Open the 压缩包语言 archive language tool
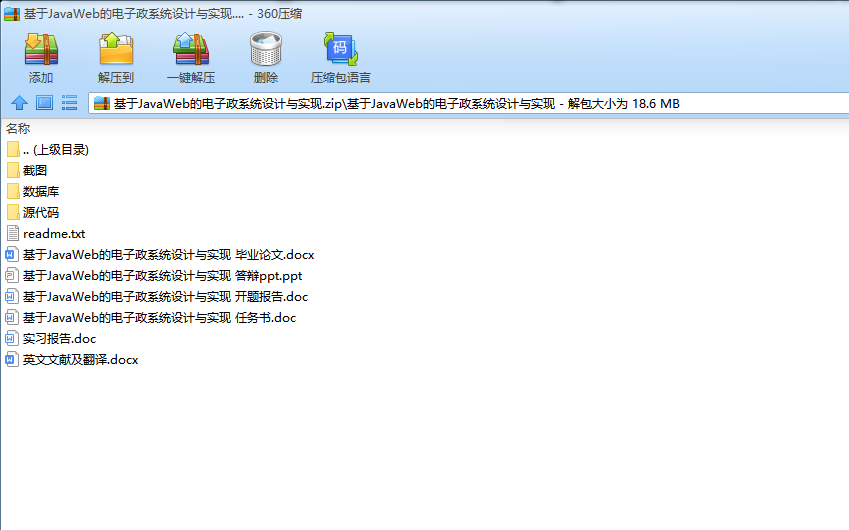 tap(341, 57)
